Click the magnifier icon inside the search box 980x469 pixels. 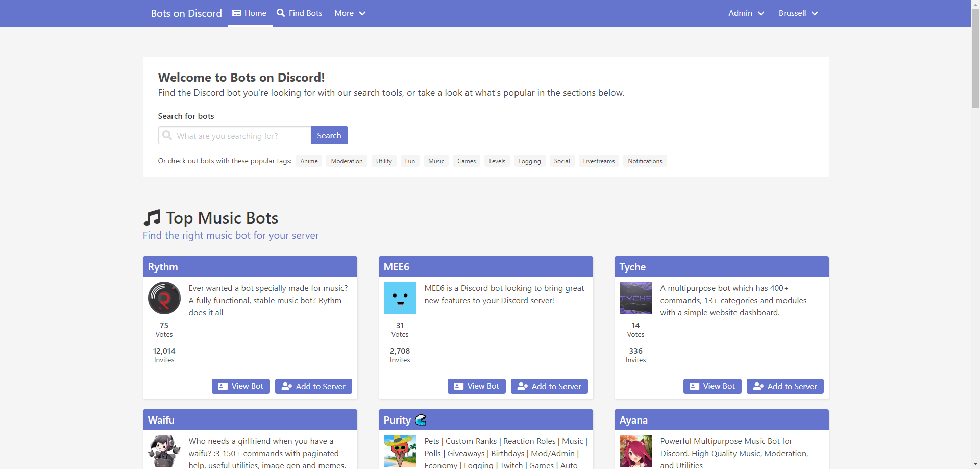click(167, 135)
